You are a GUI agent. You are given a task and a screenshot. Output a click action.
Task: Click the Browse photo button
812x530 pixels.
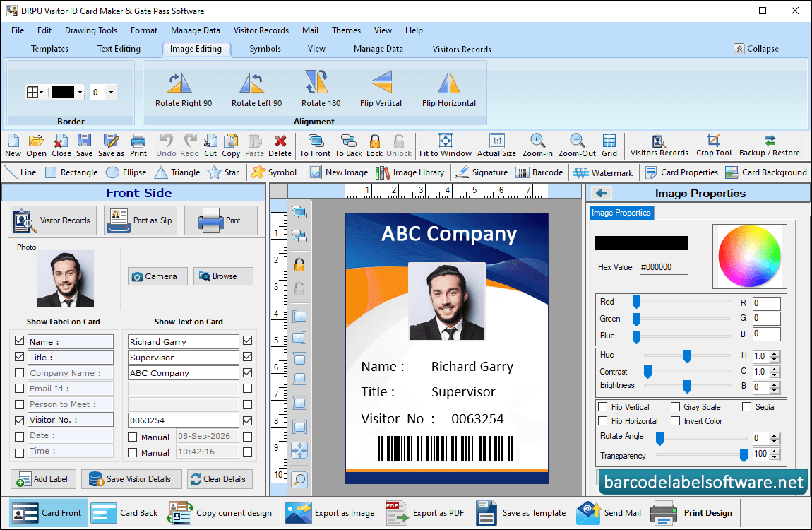[x=223, y=276]
